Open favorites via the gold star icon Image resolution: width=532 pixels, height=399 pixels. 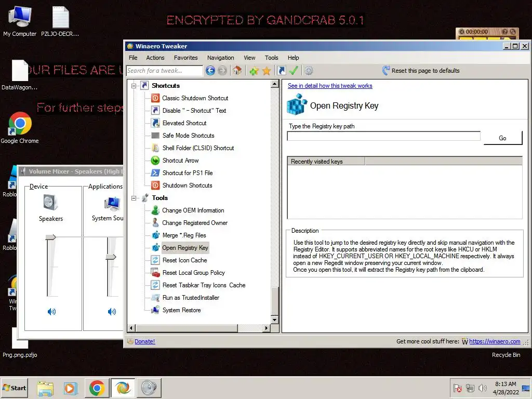pos(267,71)
